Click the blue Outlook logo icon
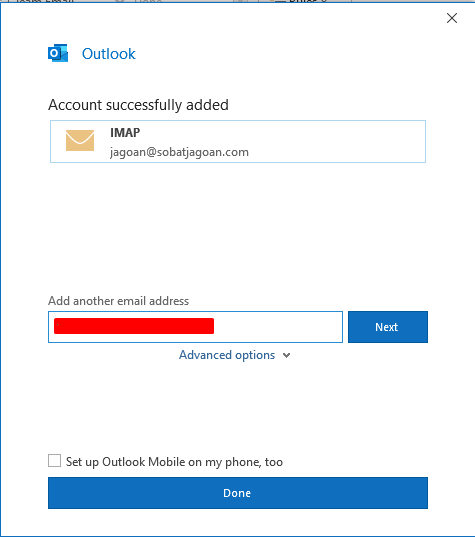 click(x=58, y=53)
